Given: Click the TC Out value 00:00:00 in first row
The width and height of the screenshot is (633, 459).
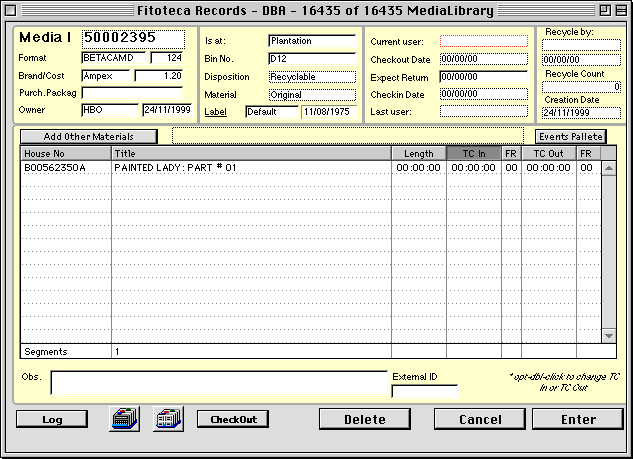Looking at the screenshot, I should coord(548,168).
